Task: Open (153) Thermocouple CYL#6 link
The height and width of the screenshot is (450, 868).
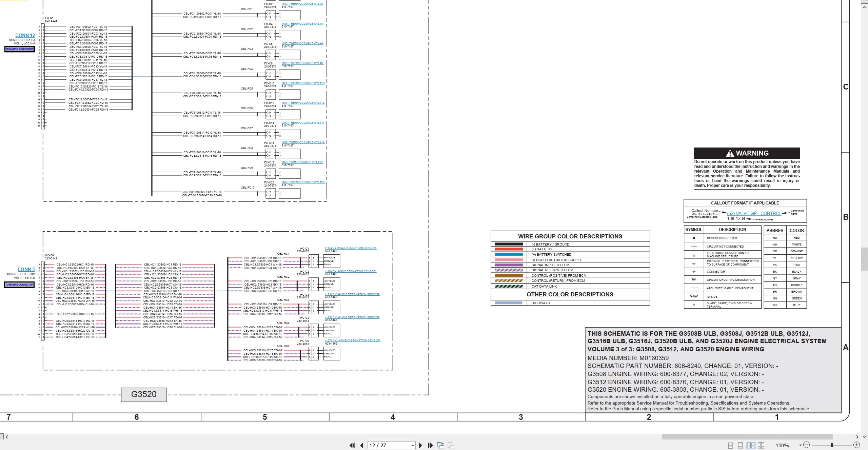Action: coord(302,43)
